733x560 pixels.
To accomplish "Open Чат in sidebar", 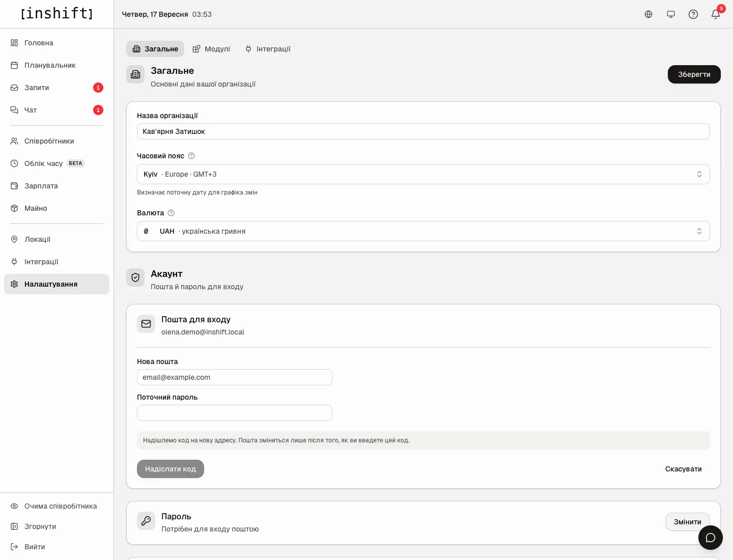I will click(57, 110).
